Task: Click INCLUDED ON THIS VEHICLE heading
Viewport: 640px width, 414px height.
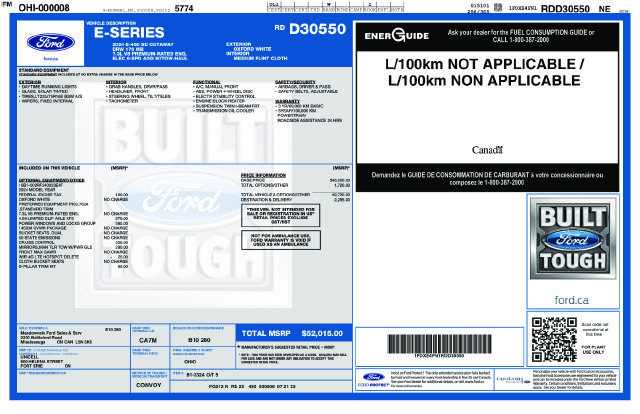Action: tap(49, 168)
